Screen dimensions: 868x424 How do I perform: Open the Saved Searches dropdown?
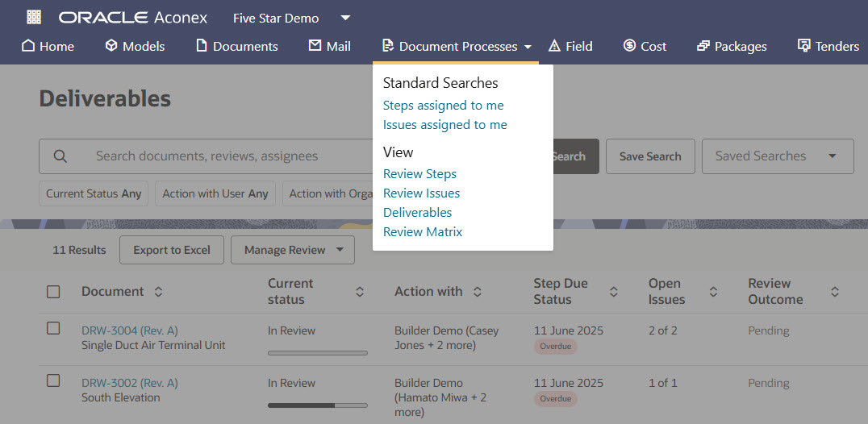[778, 156]
